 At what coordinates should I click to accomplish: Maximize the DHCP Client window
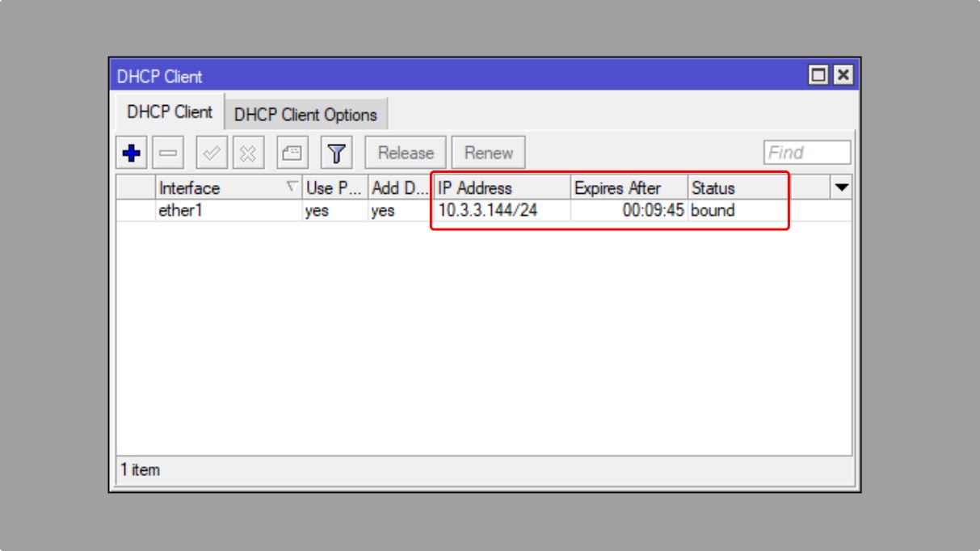[819, 76]
